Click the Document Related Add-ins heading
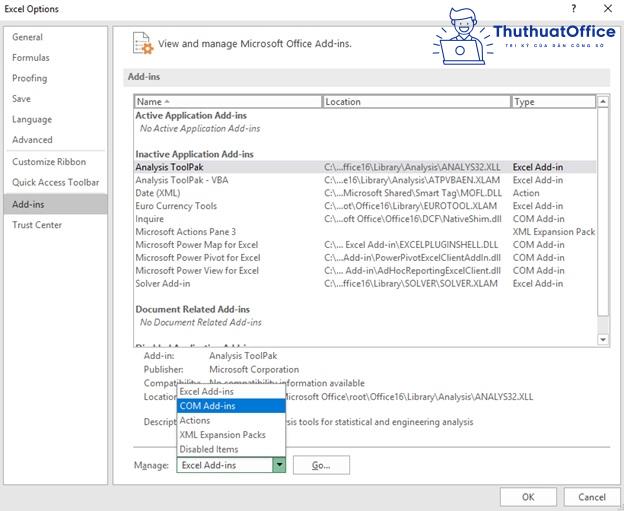The width and height of the screenshot is (624, 511). point(193,309)
